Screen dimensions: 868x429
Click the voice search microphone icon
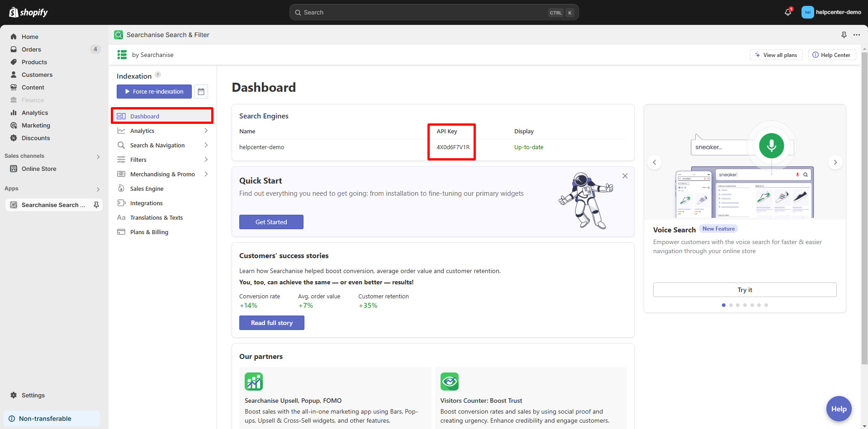(x=771, y=146)
